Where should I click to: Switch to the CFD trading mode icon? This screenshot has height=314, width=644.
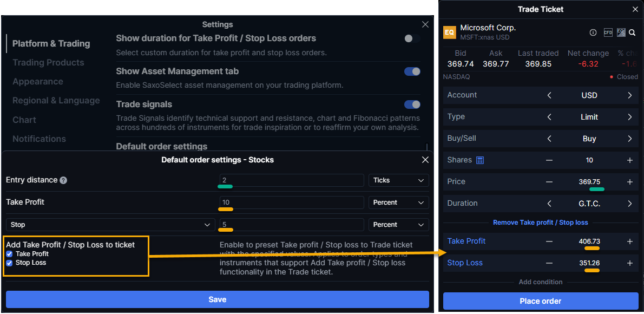point(608,32)
